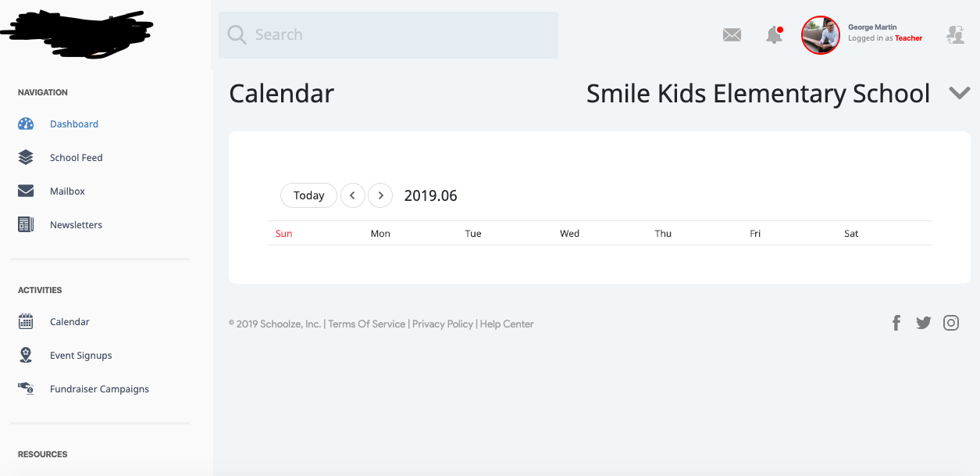
Task: Open the Mailbox via its envelope icon
Action: coord(26,191)
